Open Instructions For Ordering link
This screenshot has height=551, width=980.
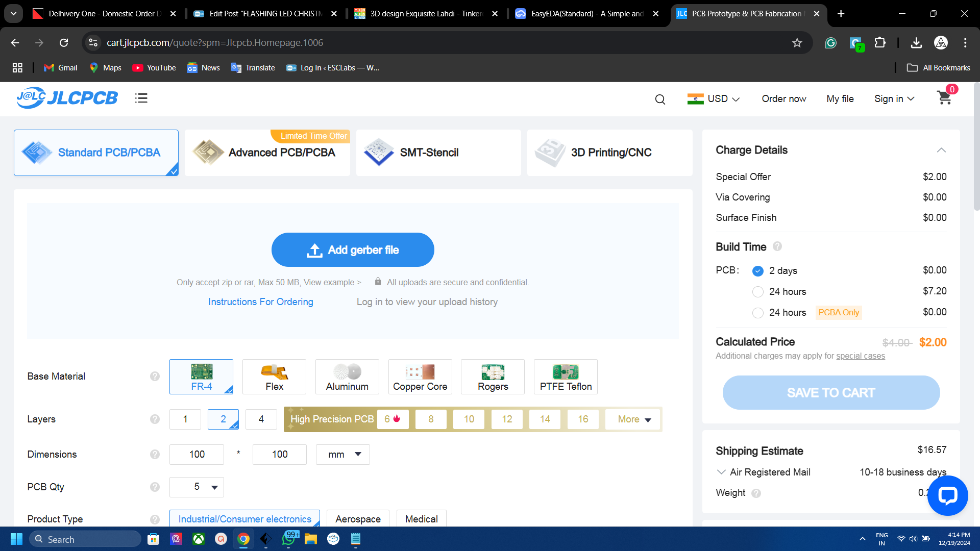[x=261, y=302]
